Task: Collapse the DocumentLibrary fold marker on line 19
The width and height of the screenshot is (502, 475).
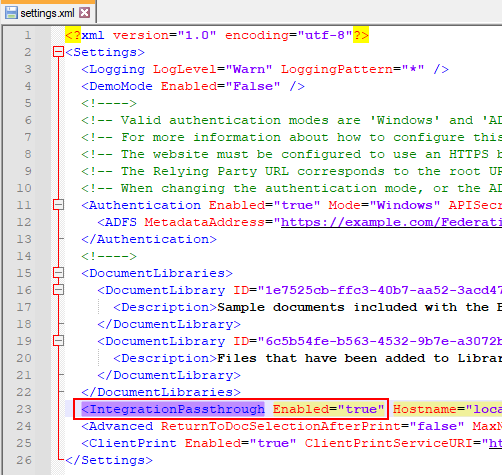Action: 58,341
